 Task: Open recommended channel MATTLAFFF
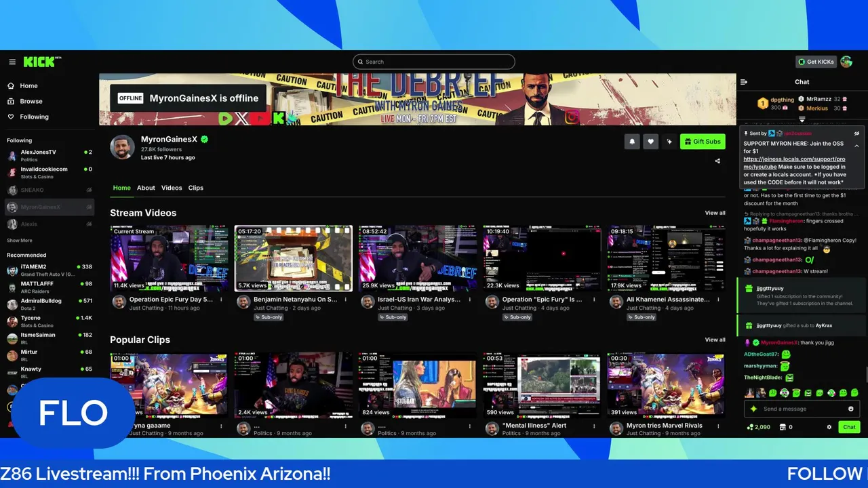tap(50, 287)
